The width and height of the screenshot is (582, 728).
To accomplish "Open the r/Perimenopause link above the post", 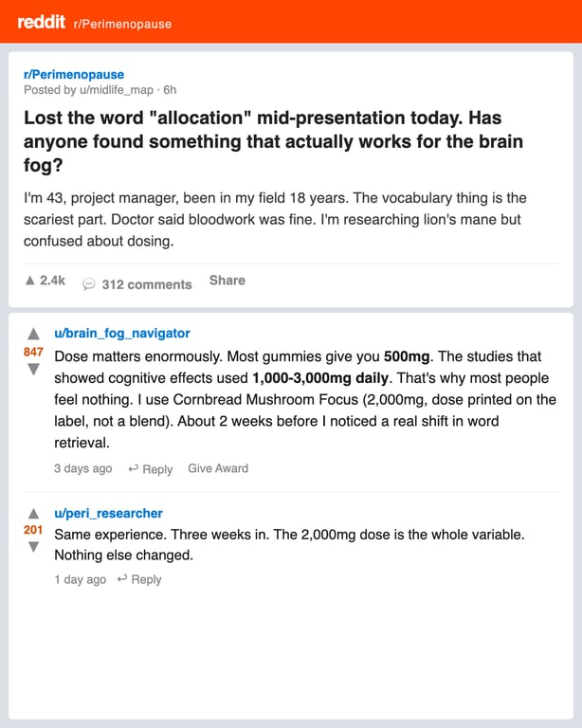I will (x=74, y=74).
